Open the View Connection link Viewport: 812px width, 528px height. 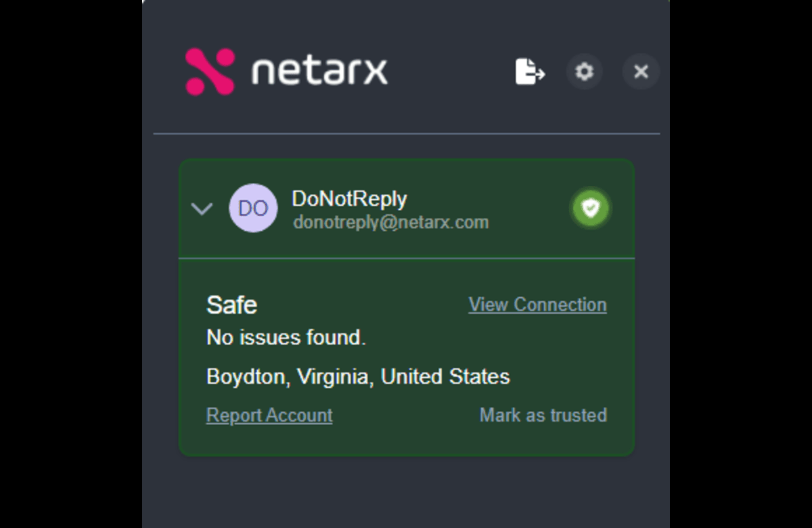537,305
